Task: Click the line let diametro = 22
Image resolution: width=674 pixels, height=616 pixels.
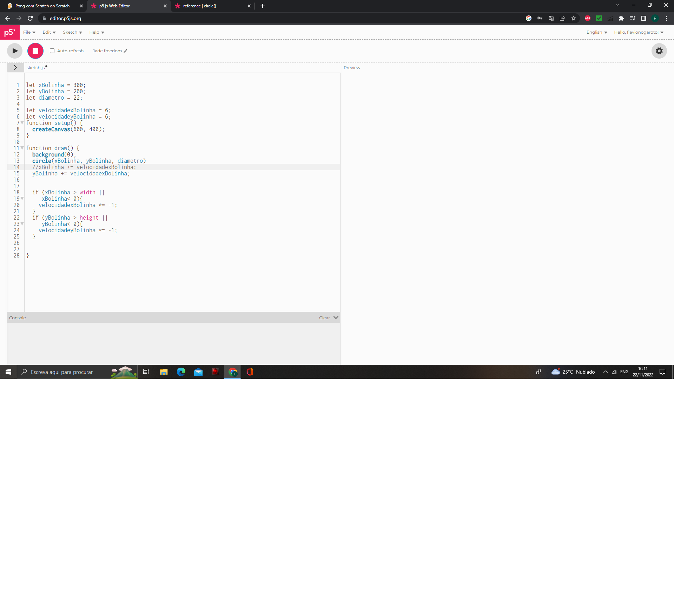Action: point(54,98)
